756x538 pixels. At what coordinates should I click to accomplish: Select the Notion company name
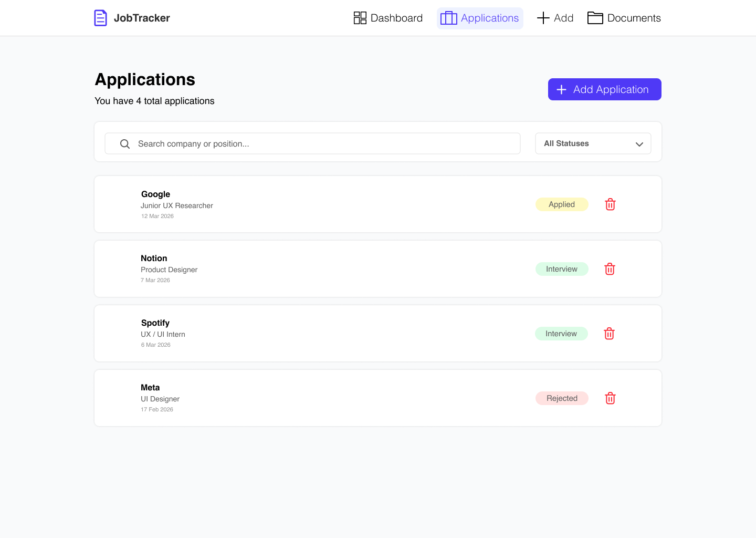pos(154,258)
